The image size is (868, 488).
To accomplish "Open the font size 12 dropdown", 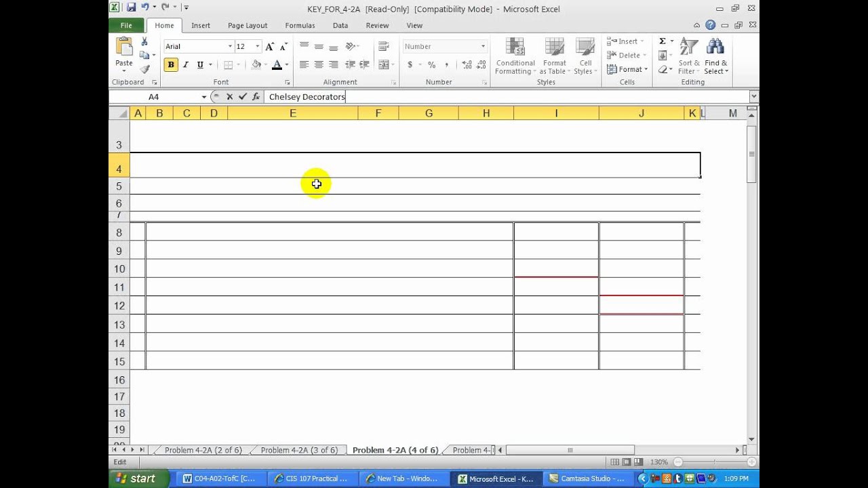I will (258, 46).
